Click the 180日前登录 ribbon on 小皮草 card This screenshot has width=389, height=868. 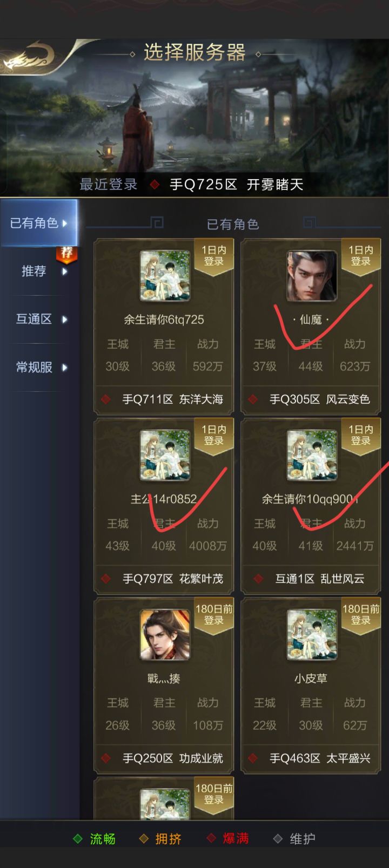360,615
